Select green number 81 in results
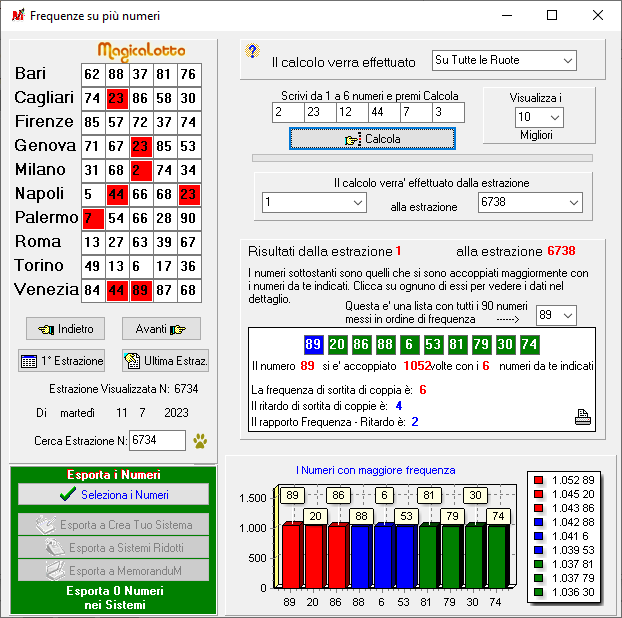Viewport: 622px width, 618px height. [457, 344]
